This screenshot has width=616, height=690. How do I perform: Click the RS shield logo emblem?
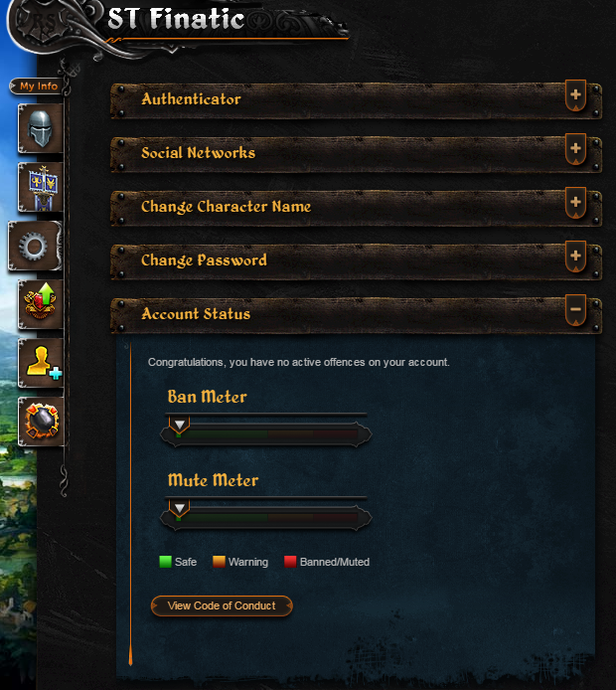coord(42,24)
